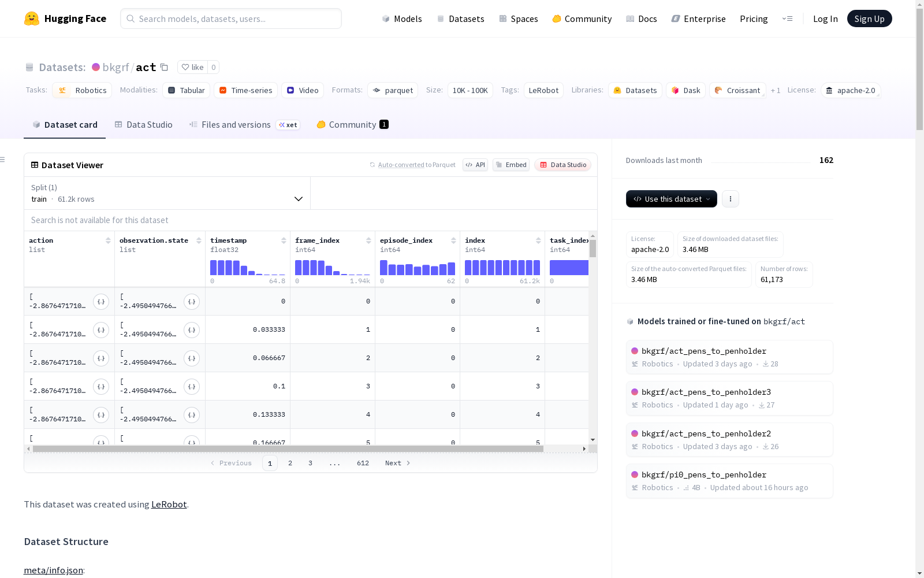Go to the Next page of rows
Image resolution: width=924 pixels, height=578 pixels.
tap(397, 463)
